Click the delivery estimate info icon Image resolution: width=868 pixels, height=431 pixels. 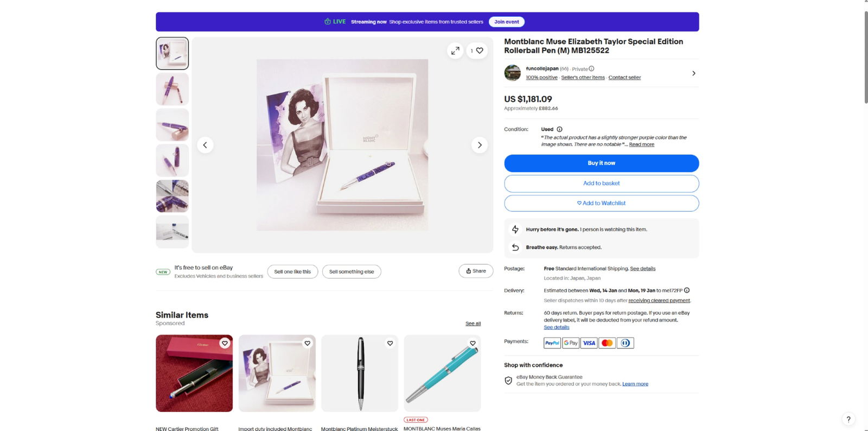coord(687,290)
